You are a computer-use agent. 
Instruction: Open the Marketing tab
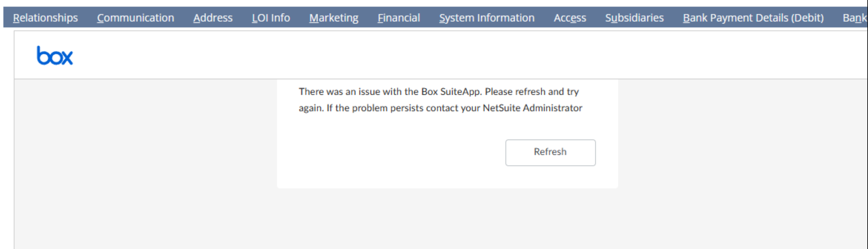(334, 18)
